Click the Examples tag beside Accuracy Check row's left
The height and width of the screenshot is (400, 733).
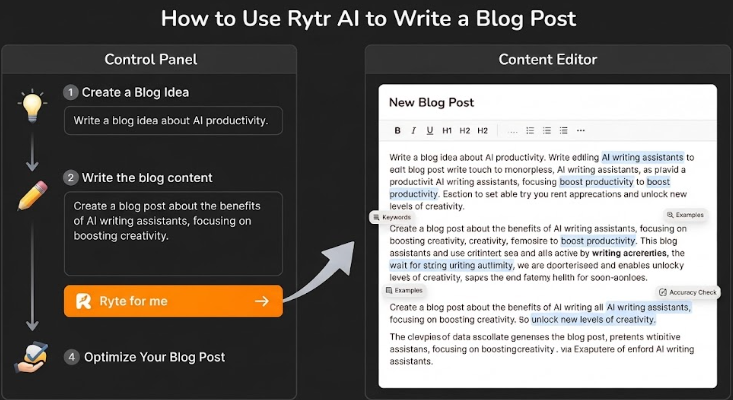tap(404, 290)
